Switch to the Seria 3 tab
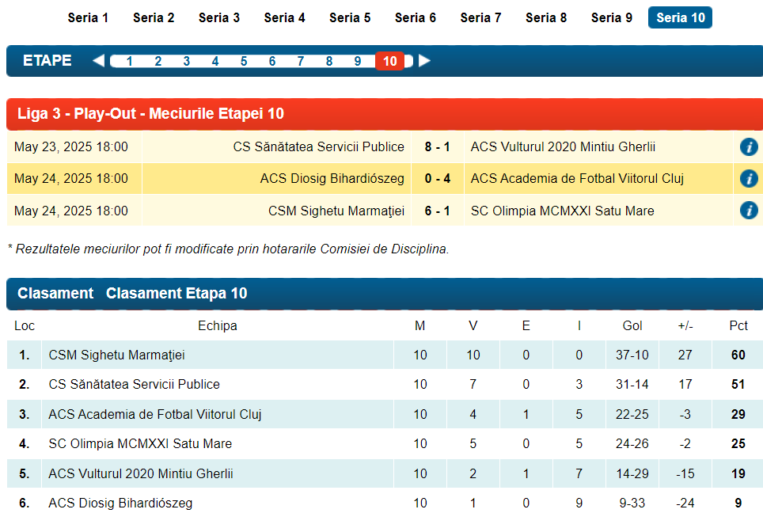This screenshot has width=763, height=532. click(218, 17)
